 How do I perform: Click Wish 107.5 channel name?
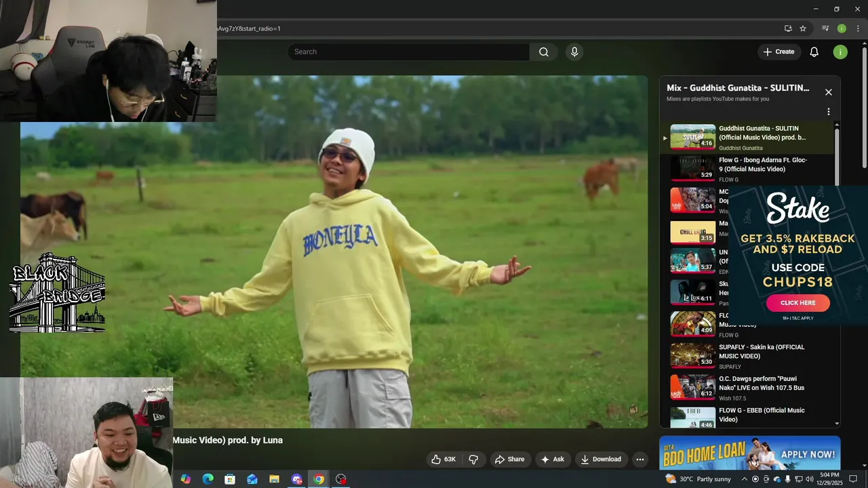pos(732,399)
